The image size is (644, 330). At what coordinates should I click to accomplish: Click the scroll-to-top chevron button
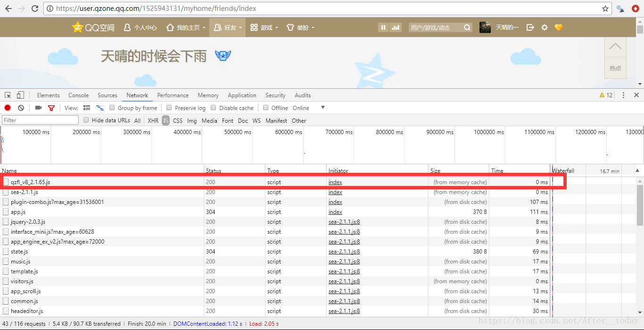click(615, 46)
